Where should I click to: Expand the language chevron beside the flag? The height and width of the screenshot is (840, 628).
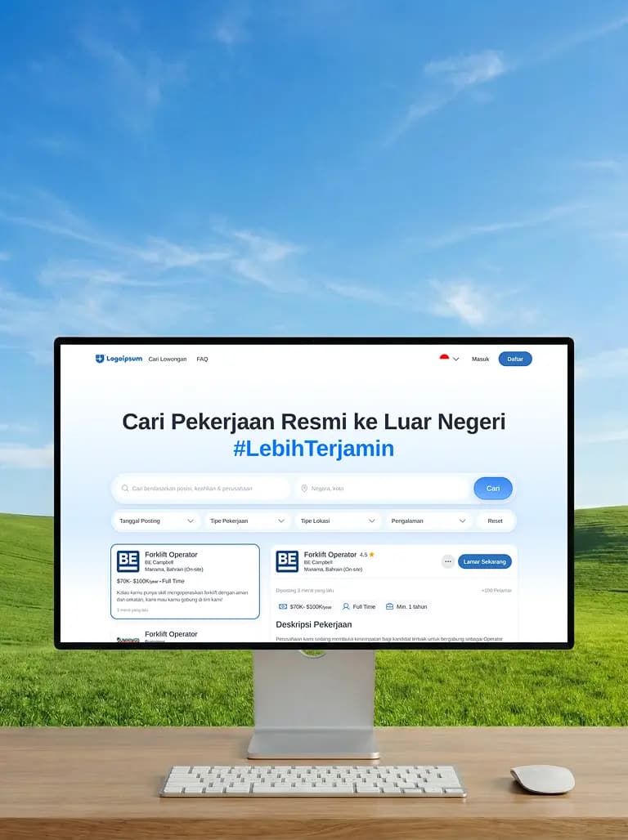point(456,359)
